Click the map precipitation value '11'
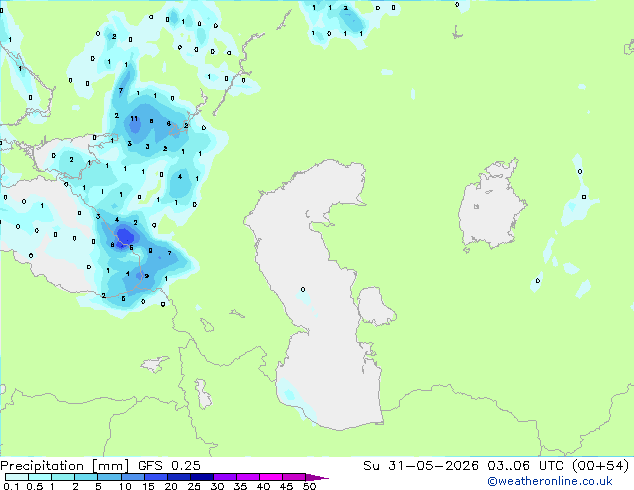 [134, 118]
